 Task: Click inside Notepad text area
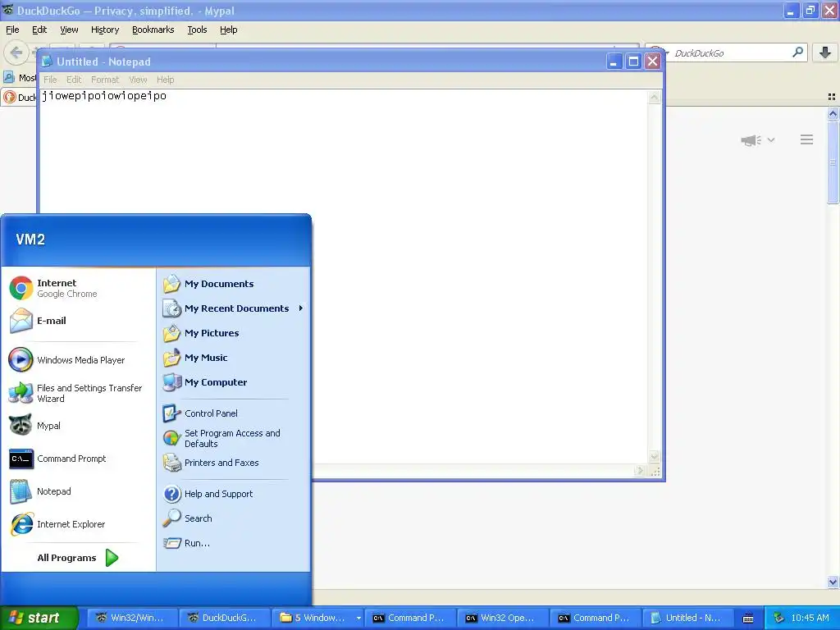[x=344, y=277]
